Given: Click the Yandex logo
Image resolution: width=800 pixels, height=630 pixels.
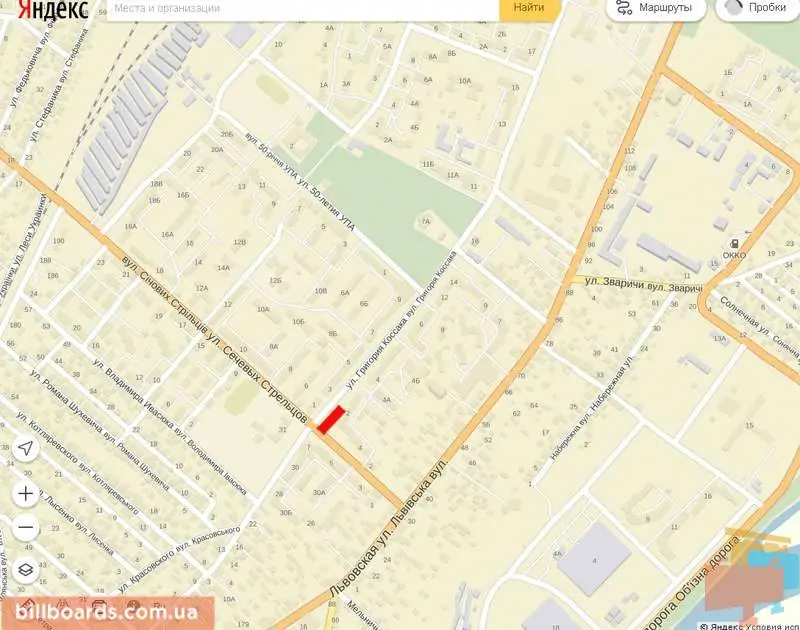Looking at the screenshot, I should (53, 9).
